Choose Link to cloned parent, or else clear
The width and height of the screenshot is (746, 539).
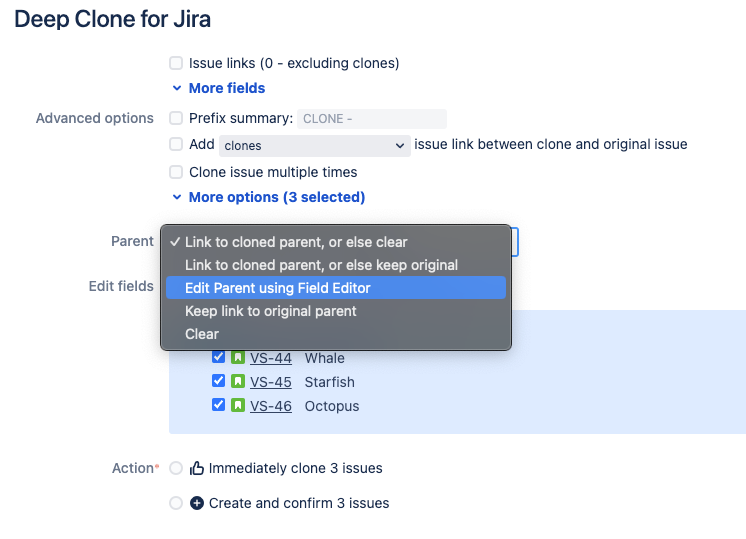click(x=336, y=242)
